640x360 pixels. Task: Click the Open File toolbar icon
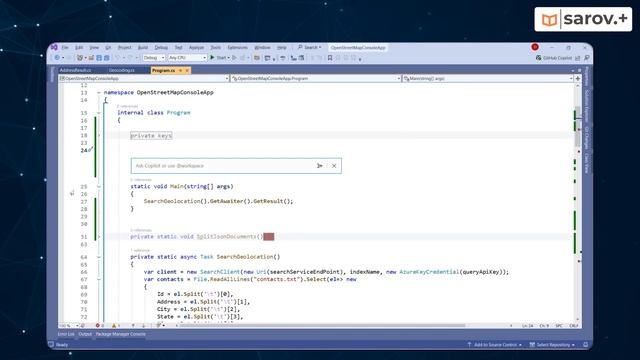91,58
